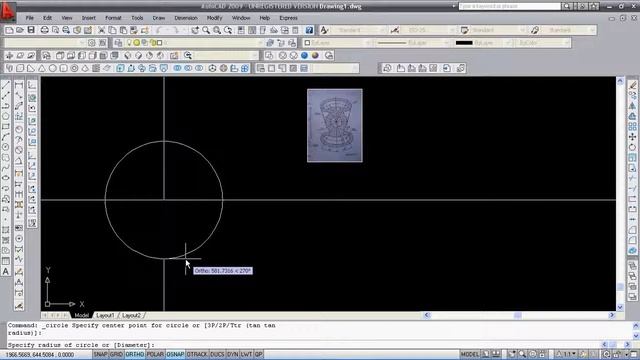Click the Cone tool in the Modeling toolbar
Screen dimensions: 640x360
click(42, 68)
